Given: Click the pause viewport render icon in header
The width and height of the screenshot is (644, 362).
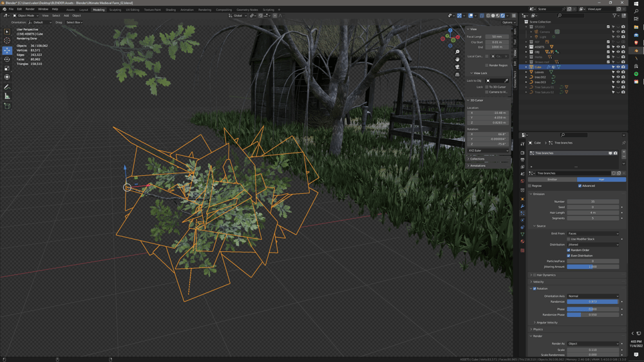Looking at the screenshot, I should 514,15.
